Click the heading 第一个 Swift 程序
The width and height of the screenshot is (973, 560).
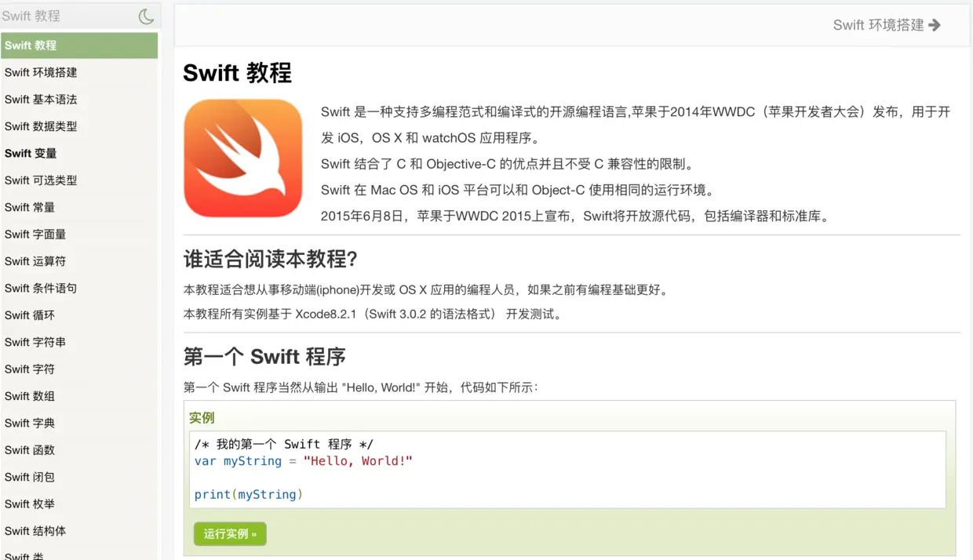coord(264,357)
